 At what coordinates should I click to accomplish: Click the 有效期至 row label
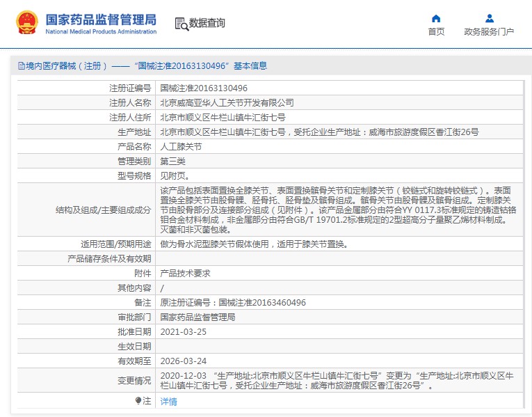coord(134,361)
